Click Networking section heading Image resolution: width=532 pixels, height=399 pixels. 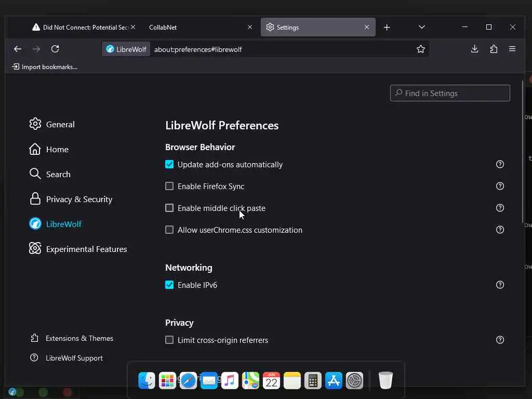189,268
